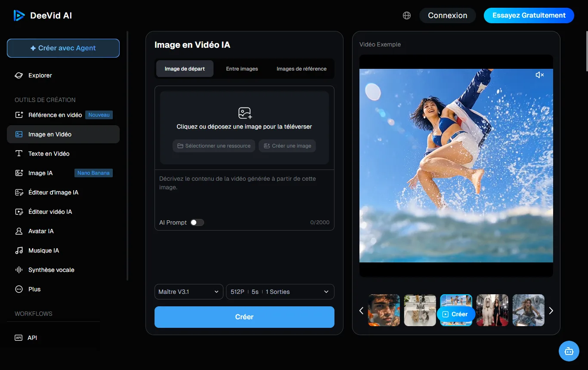Viewport: 588px width, 370px height.
Task: Enable the AI Prompt switch
Action: click(197, 222)
